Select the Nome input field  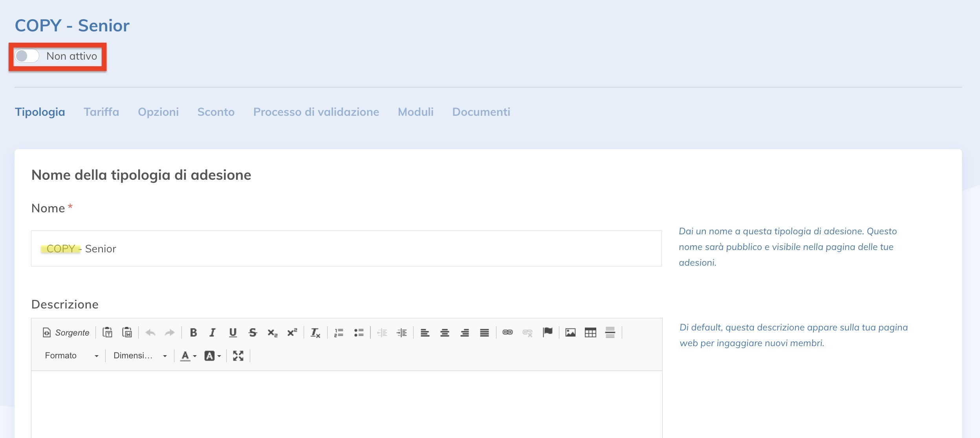346,248
